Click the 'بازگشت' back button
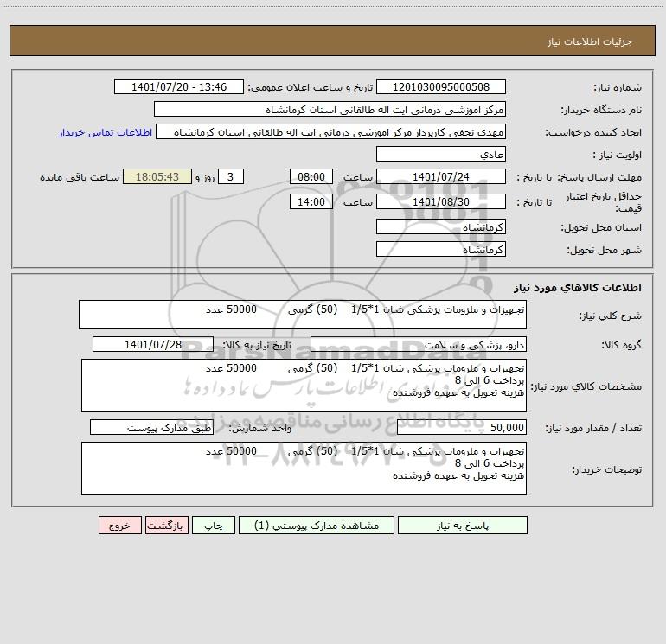 coord(166,526)
